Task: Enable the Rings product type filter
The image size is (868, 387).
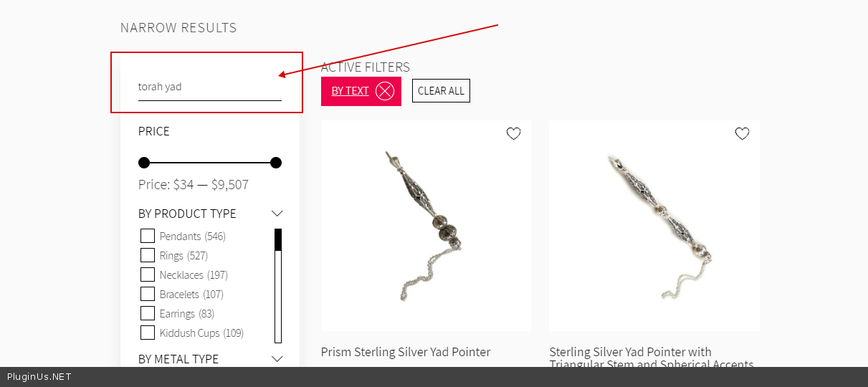Action: [148, 255]
